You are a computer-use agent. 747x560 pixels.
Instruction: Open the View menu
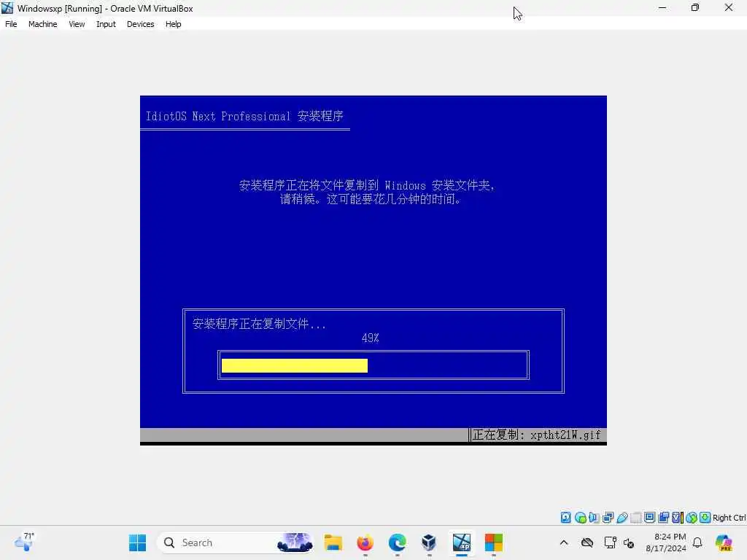[77, 24]
